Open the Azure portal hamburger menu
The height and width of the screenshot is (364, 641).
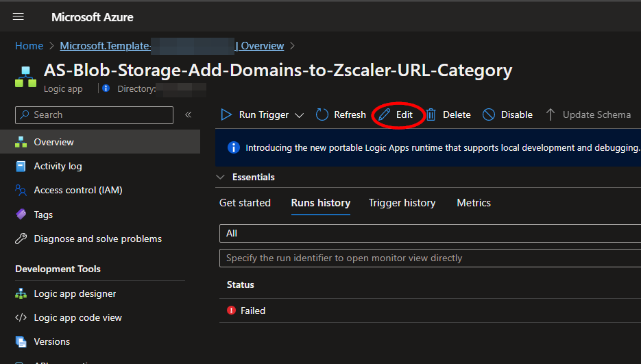click(x=18, y=16)
